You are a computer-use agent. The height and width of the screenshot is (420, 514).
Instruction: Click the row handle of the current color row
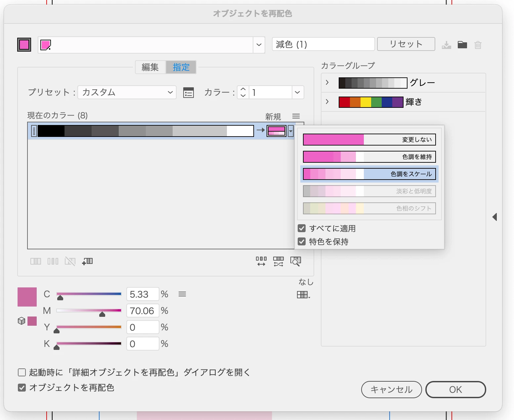34,131
